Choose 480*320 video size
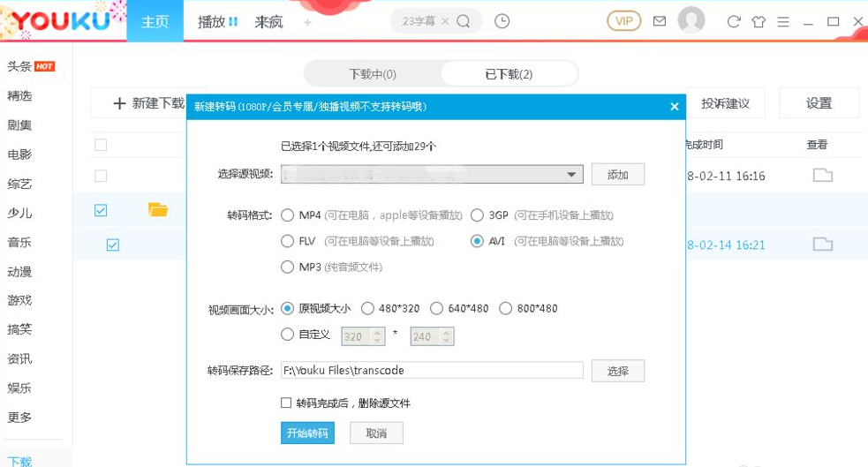 (367, 308)
